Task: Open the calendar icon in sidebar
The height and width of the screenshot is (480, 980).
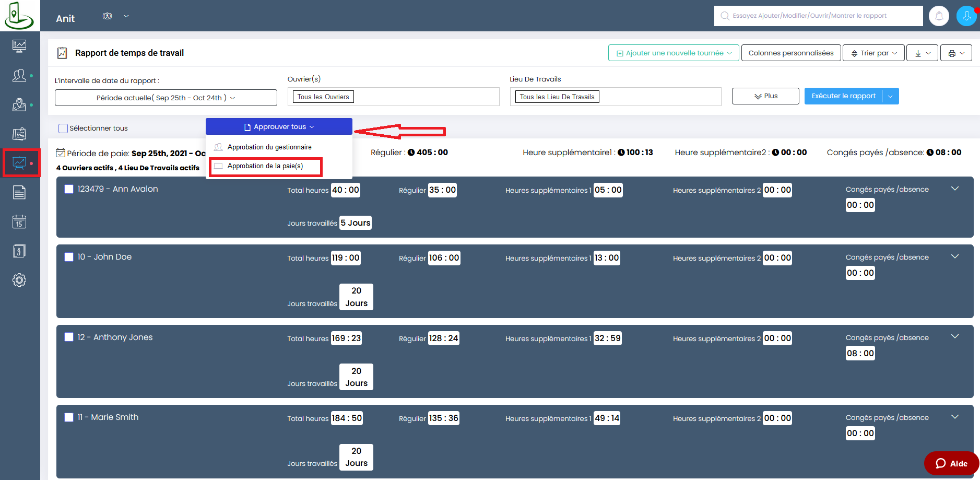Action: [19, 222]
